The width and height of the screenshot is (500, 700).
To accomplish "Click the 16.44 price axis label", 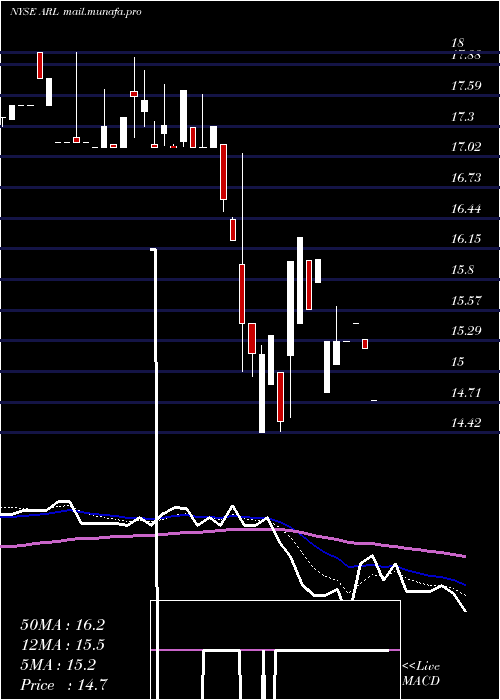I will (x=466, y=208).
